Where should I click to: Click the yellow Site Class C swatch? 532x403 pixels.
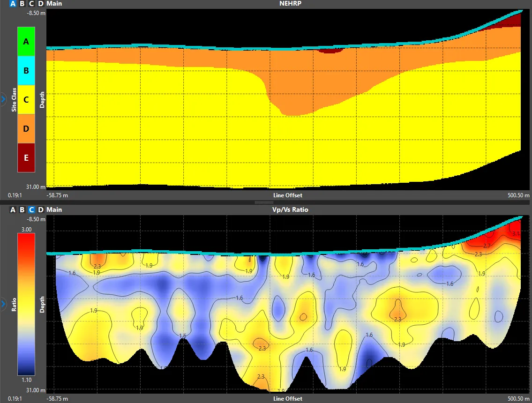tap(26, 100)
